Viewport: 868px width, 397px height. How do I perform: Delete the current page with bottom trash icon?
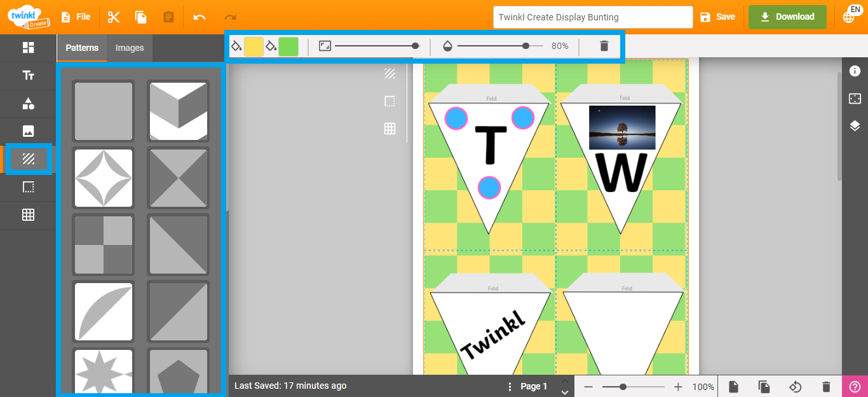click(x=826, y=386)
